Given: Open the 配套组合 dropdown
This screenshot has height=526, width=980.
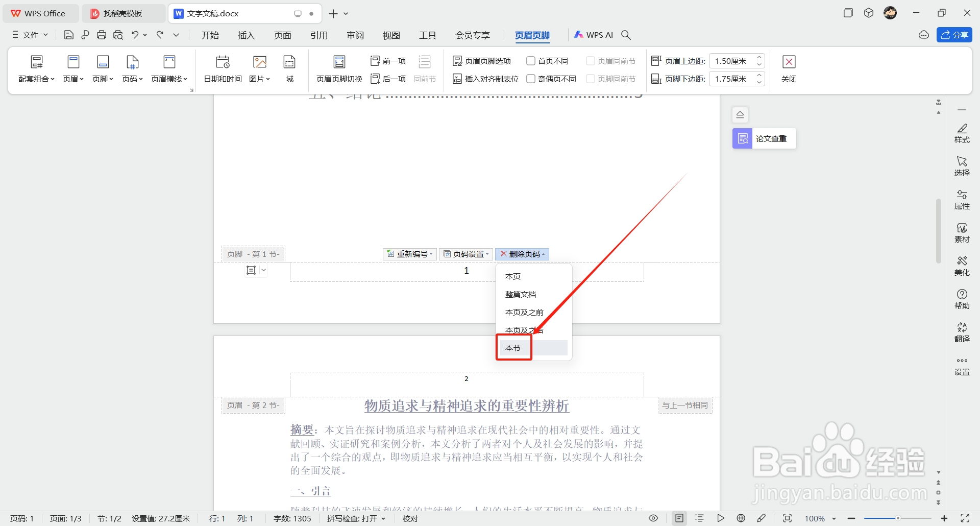Looking at the screenshot, I should (36, 69).
